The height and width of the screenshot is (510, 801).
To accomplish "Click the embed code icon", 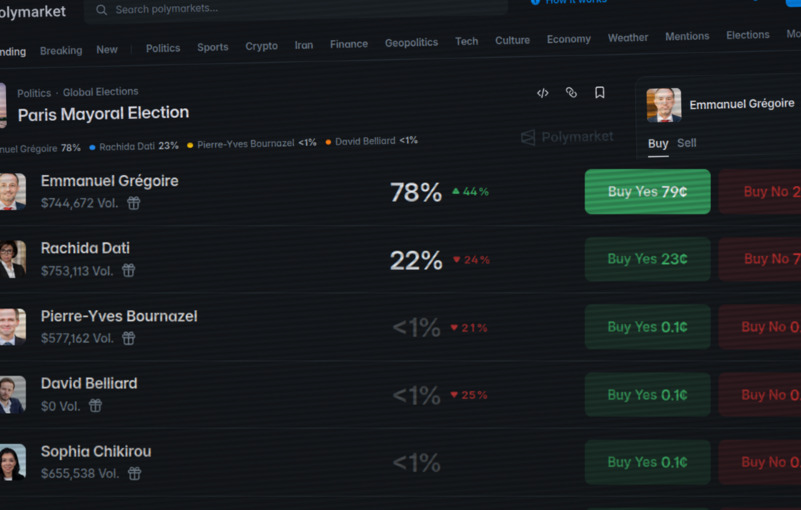I will coord(543,93).
